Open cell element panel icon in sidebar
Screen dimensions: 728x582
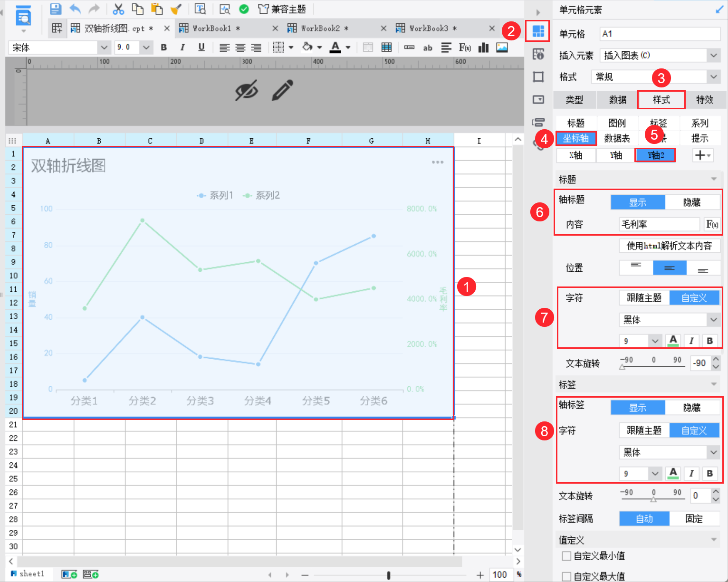click(x=538, y=31)
